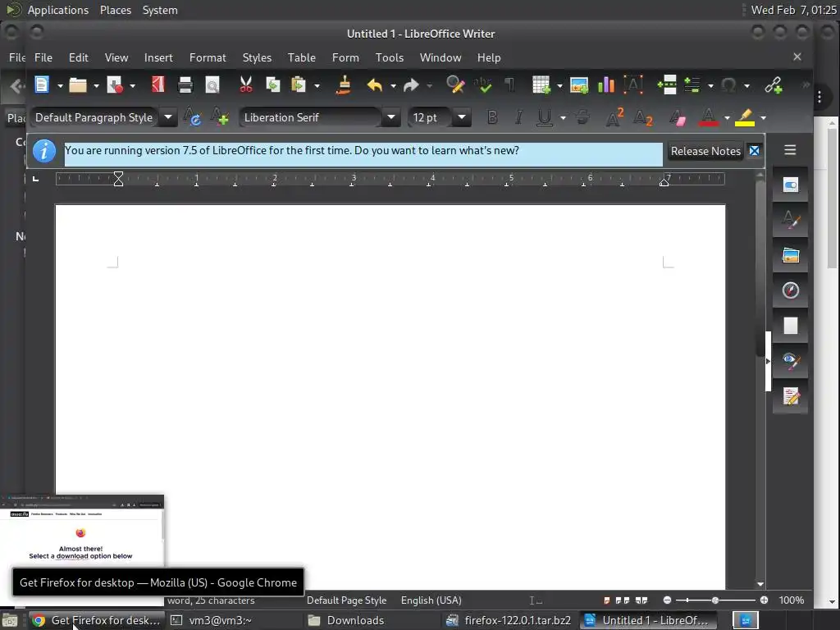Toggle italic formatting
Image resolution: width=840 pixels, height=630 pixels.
pyautogui.click(x=518, y=117)
